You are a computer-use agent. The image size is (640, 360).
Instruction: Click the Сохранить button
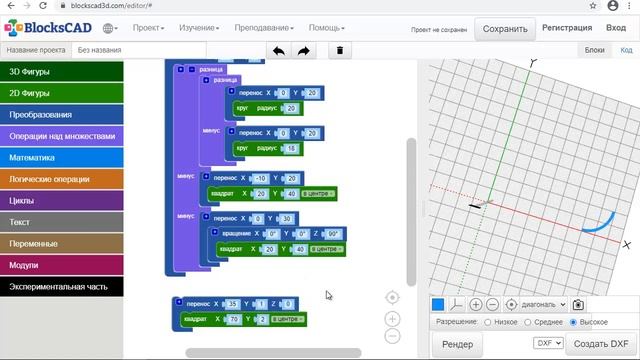[505, 29]
